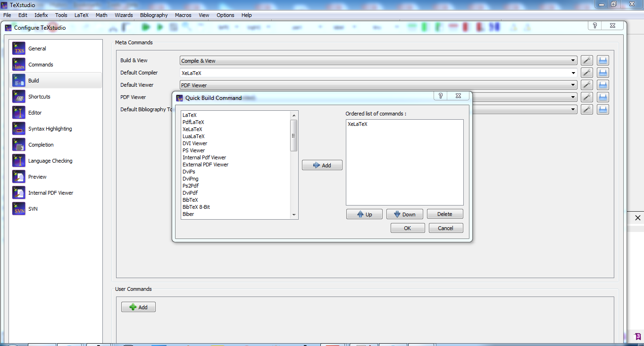Select DviPs in the command list
Screen dimensions: 644x346
(x=189, y=172)
